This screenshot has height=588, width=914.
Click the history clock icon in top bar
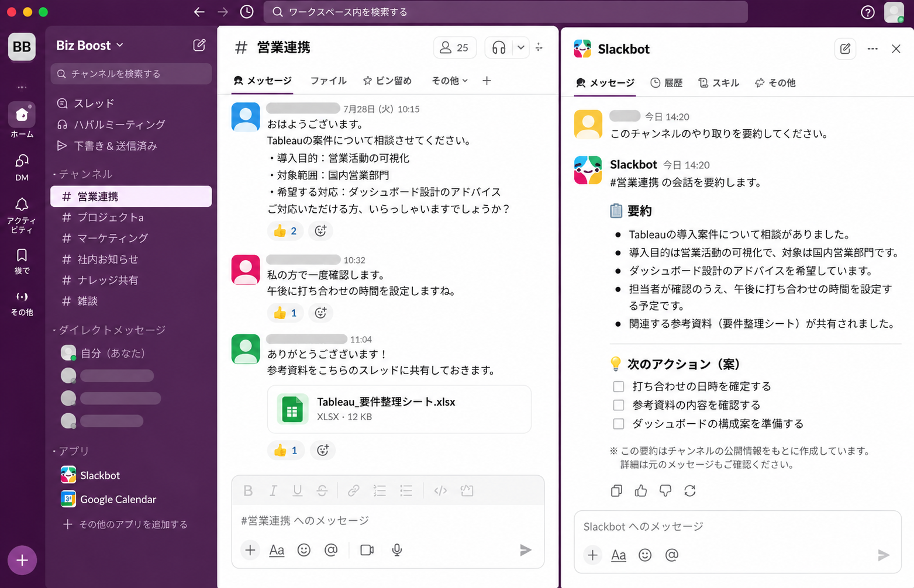(247, 12)
